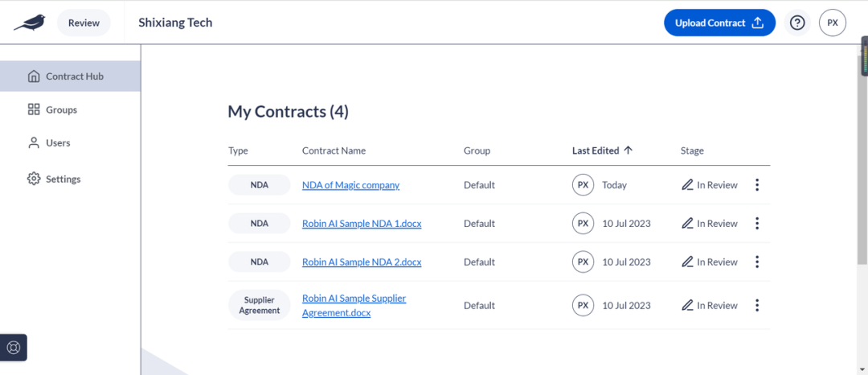Toggle the Last Edited sort arrow
The image size is (868, 375).
[628, 150]
